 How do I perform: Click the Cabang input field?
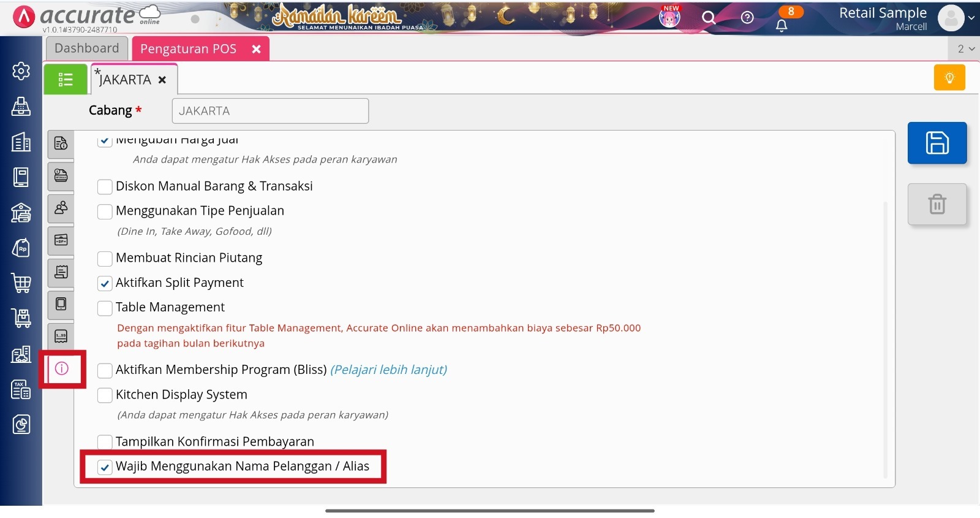coord(270,111)
